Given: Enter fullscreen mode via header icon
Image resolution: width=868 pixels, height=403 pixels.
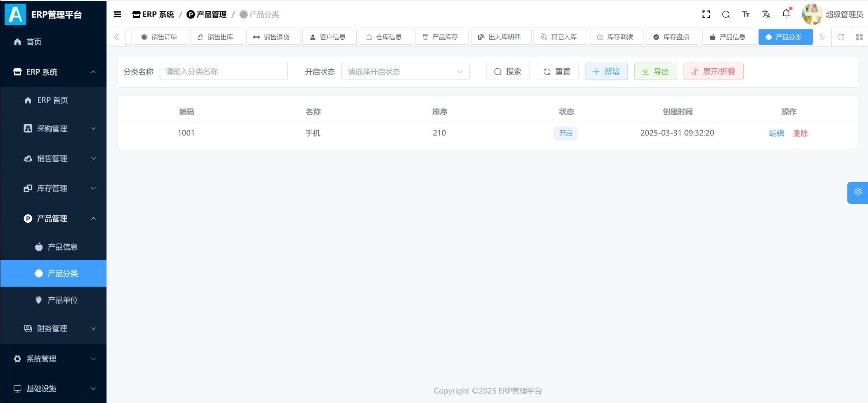Looking at the screenshot, I should tap(706, 14).
